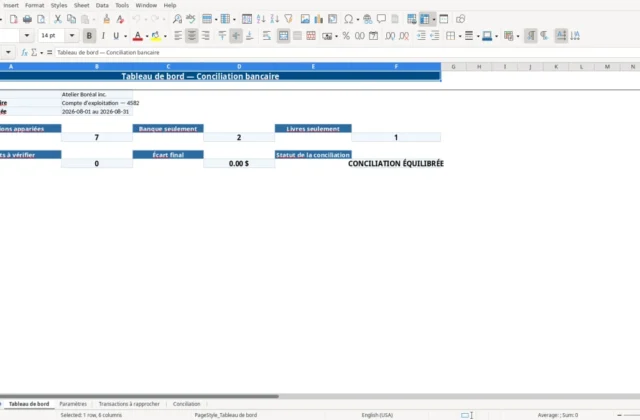The width and height of the screenshot is (640, 420).
Task: Click the Print icon
Action: (x=27, y=19)
